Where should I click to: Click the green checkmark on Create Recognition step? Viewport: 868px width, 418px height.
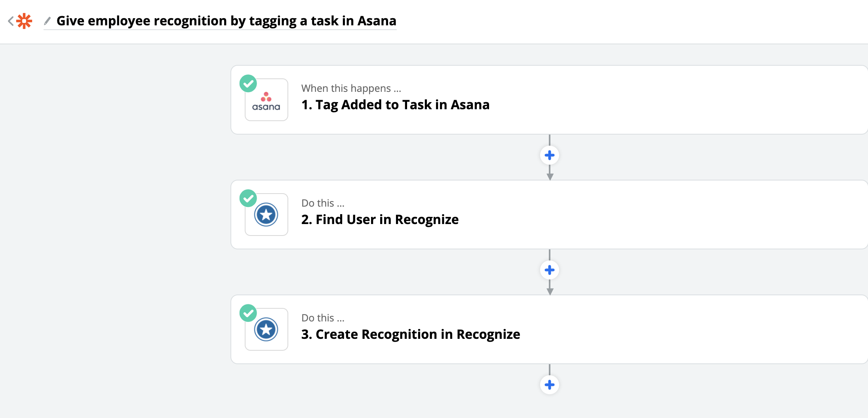tap(249, 313)
